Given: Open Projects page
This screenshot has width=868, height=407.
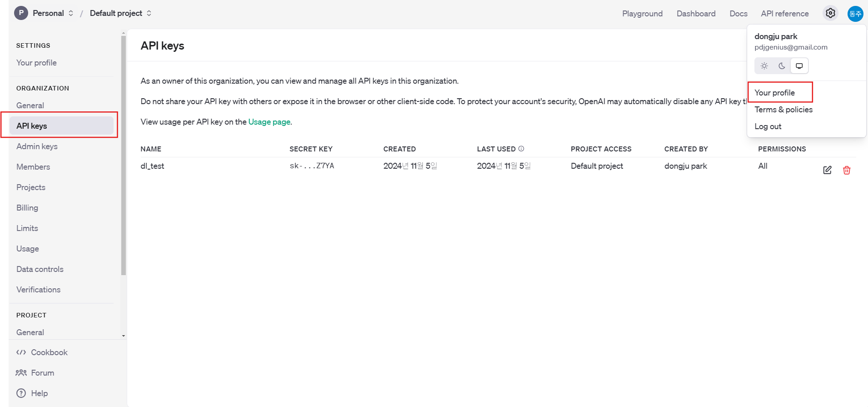Looking at the screenshot, I should 31,187.
